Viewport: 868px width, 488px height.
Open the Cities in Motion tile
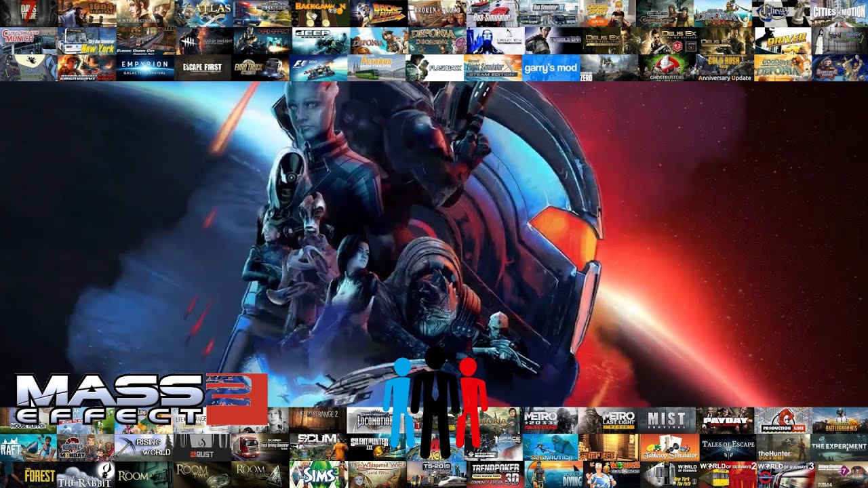point(840,14)
